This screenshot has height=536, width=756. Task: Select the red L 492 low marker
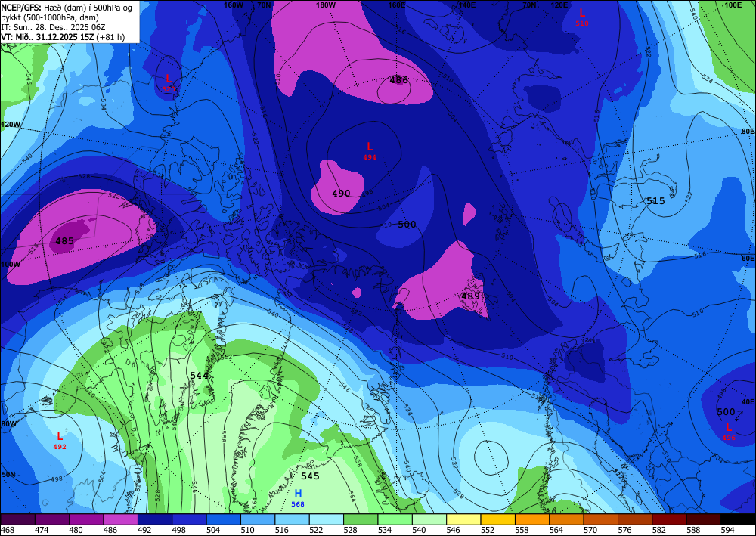[60, 440]
